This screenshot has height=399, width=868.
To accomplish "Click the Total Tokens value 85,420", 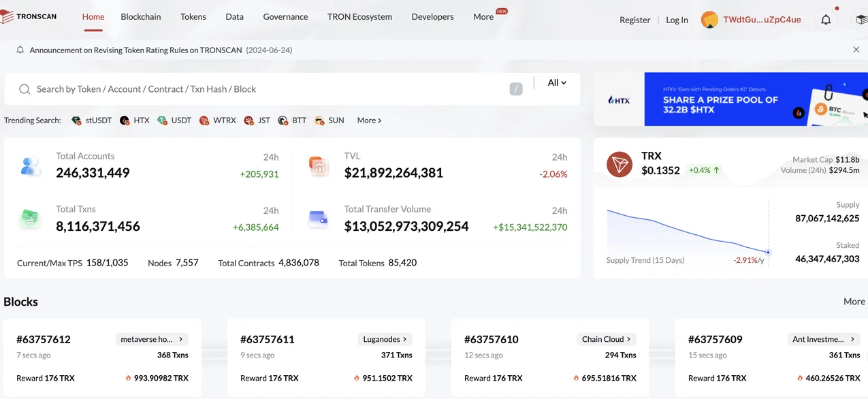I will click(x=402, y=263).
